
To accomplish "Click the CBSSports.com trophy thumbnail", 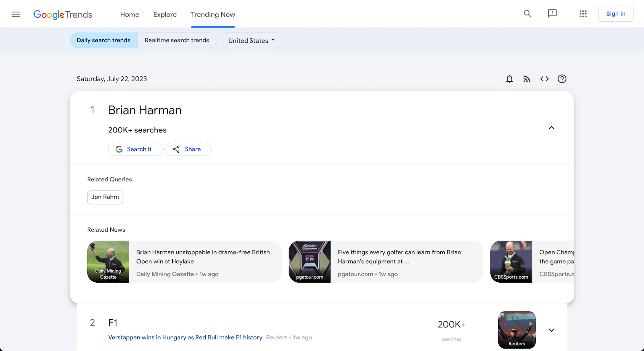I will coord(511,262).
